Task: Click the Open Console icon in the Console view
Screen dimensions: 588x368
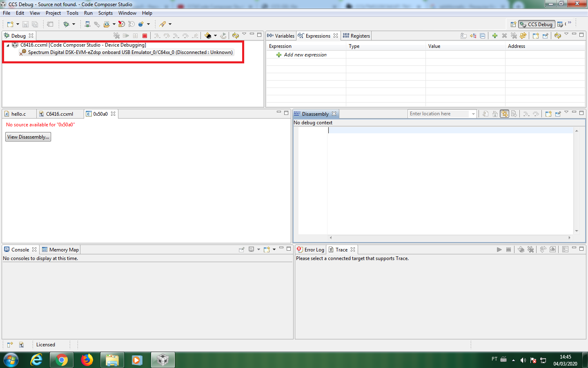Action: tap(267, 249)
